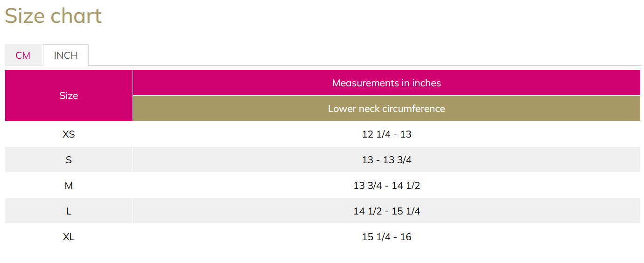
Task: Click the 13 - 13 3/4 measurement
Action: click(386, 160)
